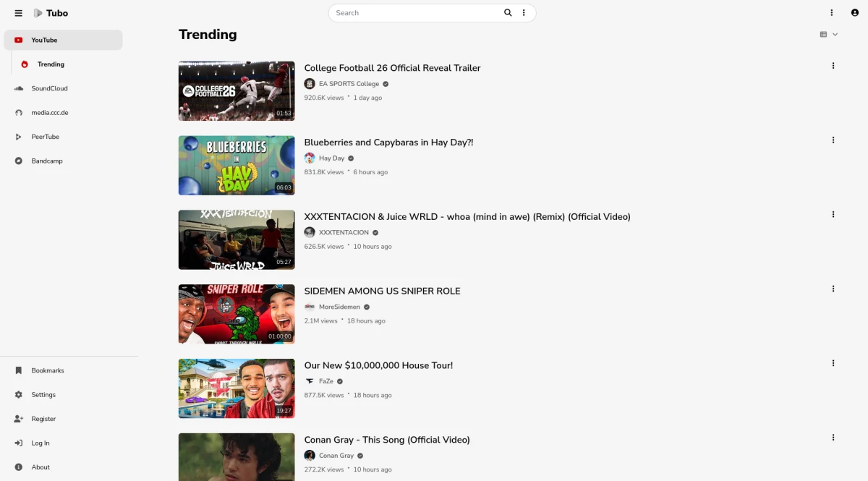
Task: Click the Tubo logo icon
Action: tap(38, 13)
